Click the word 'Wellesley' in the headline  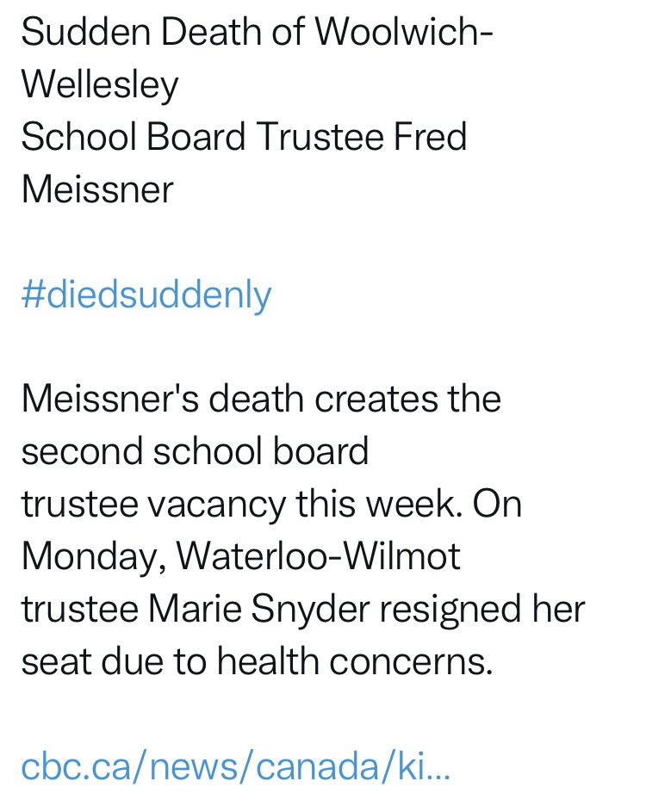click(x=100, y=85)
